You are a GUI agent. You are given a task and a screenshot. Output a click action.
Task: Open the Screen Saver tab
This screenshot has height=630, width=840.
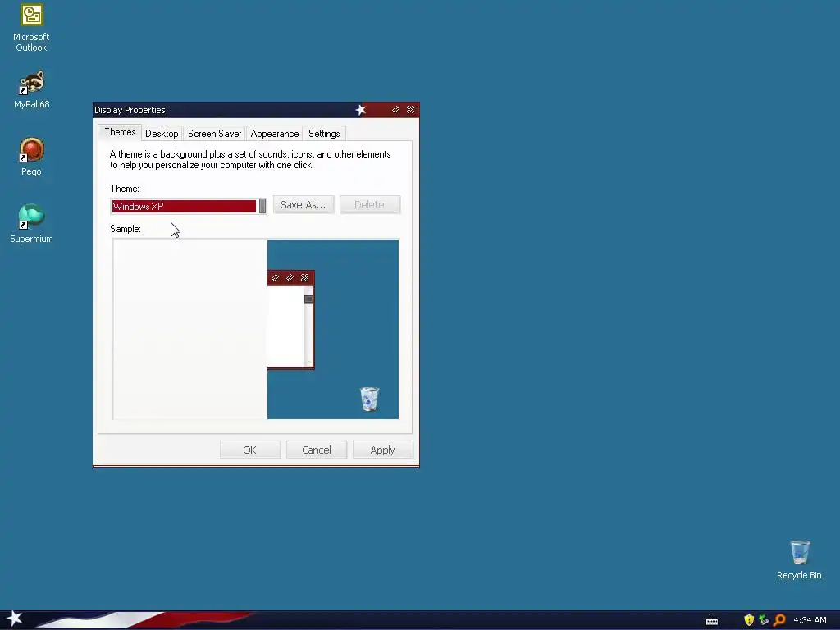click(x=214, y=134)
